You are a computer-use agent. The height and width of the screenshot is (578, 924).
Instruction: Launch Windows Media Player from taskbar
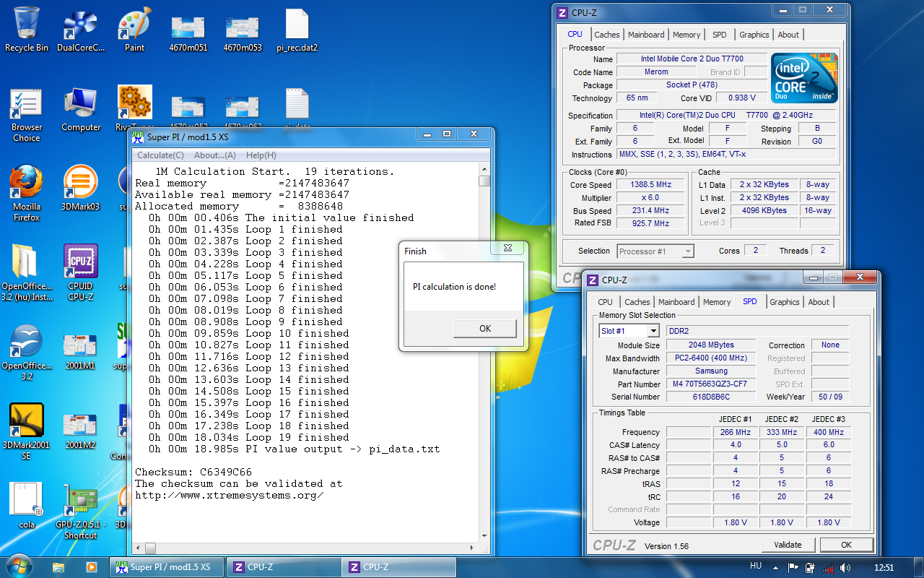91,567
